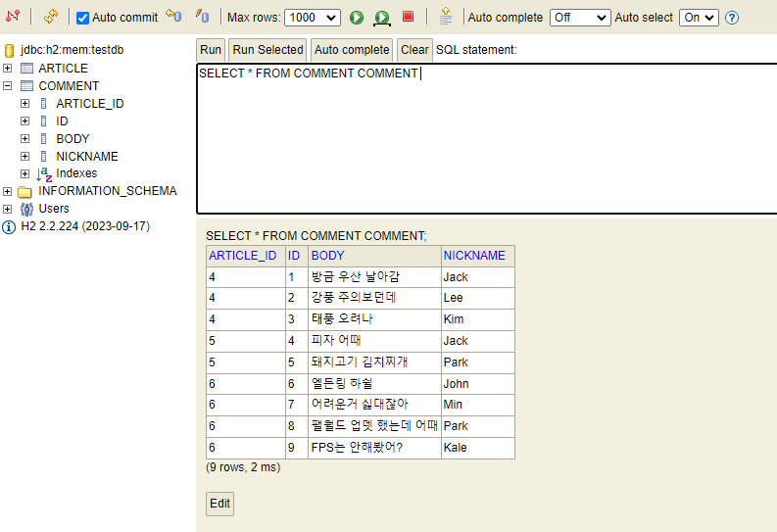This screenshot has height=532, width=777.
Task: Click the Auto complete button
Action: coord(352,50)
